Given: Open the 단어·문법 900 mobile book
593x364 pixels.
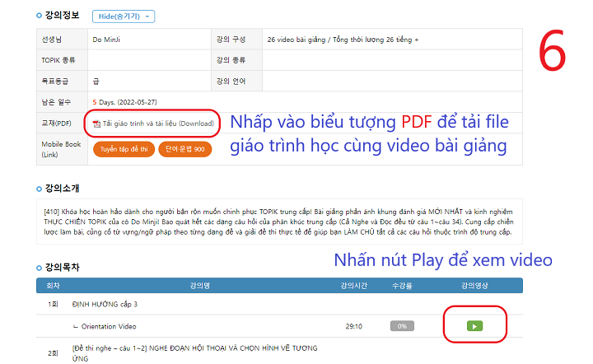Looking at the screenshot, I should (x=185, y=149).
